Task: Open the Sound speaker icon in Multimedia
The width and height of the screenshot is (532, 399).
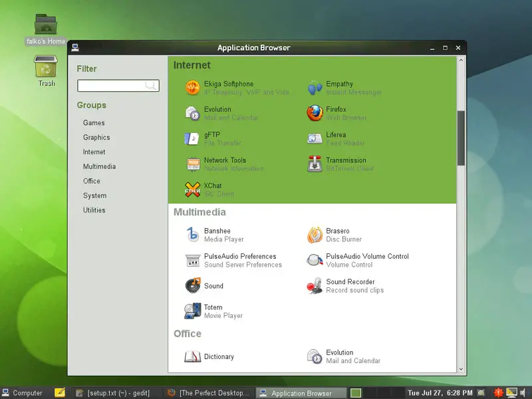Action: [x=192, y=286]
